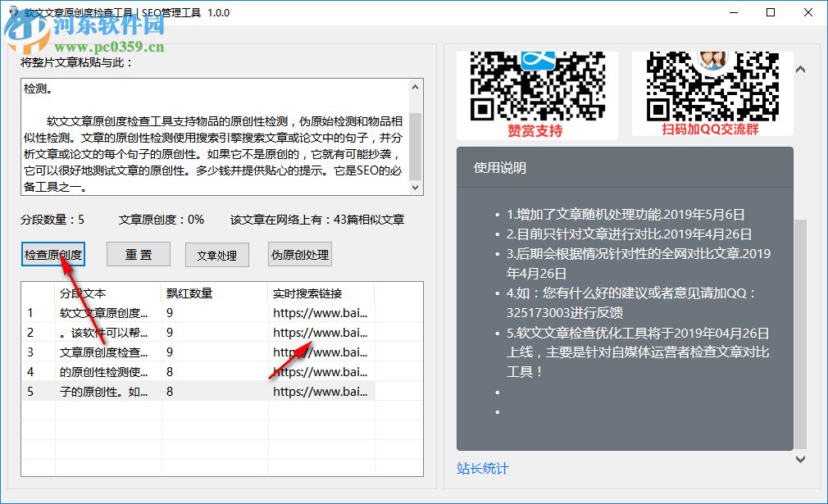Image resolution: width=828 pixels, height=504 pixels.
Task: Click right panel scroll down arrow
Action: click(801, 459)
